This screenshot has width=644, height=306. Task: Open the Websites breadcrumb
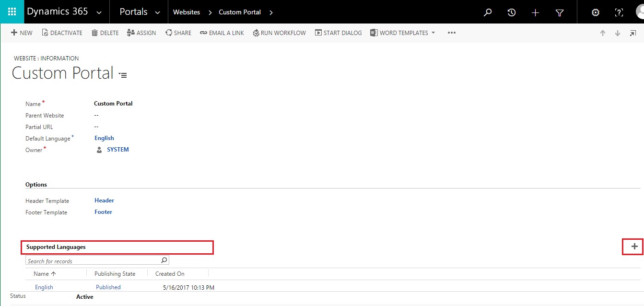(187, 12)
